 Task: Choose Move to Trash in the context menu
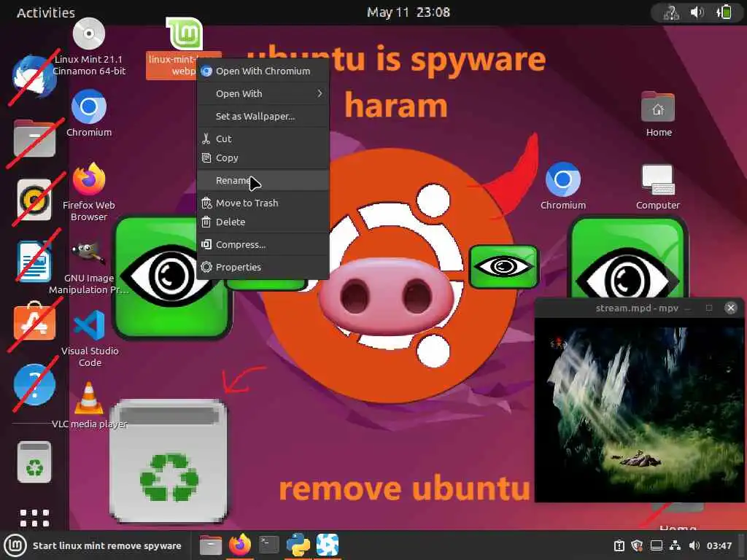[x=263, y=203]
